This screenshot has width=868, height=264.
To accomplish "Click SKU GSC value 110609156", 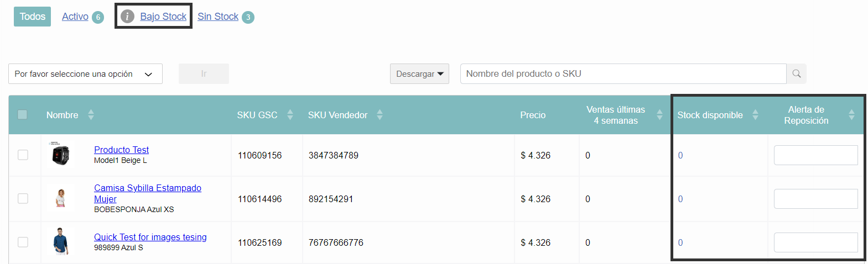I will click(259, 155).
